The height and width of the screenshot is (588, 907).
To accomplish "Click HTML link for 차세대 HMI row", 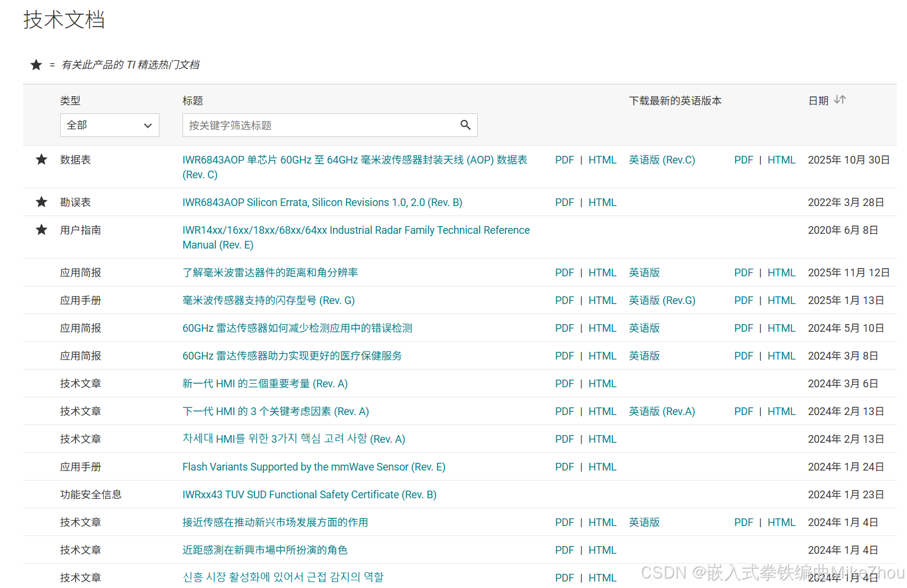I will [x=602, y=439].
